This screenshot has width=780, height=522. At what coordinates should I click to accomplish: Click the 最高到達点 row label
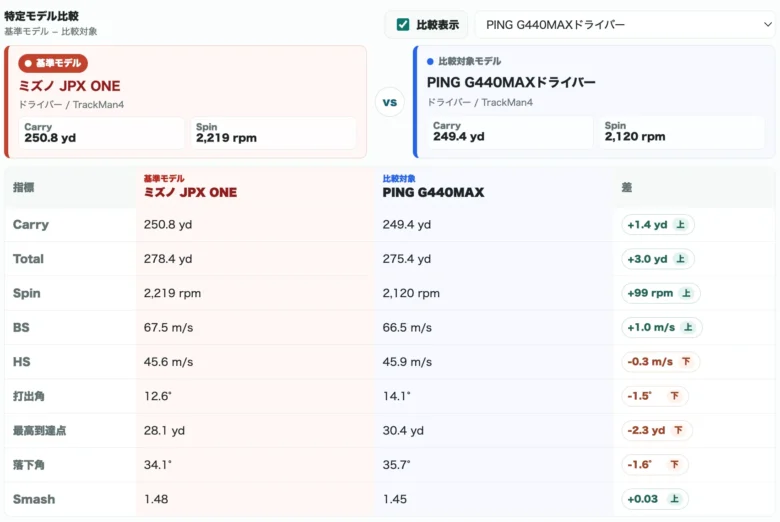point(39,430)
